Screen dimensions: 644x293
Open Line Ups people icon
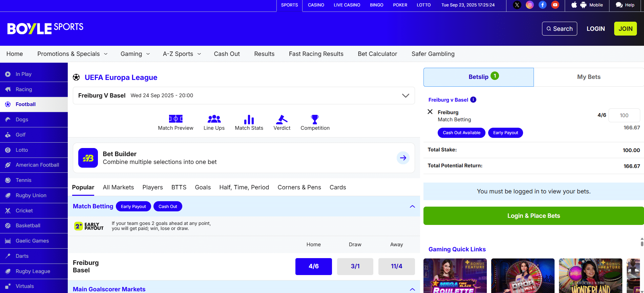(214, 119)
